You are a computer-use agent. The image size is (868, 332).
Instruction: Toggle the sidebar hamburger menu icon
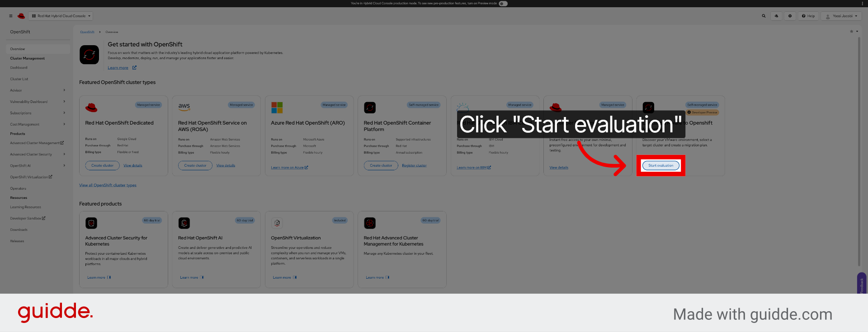click(11, 16)
